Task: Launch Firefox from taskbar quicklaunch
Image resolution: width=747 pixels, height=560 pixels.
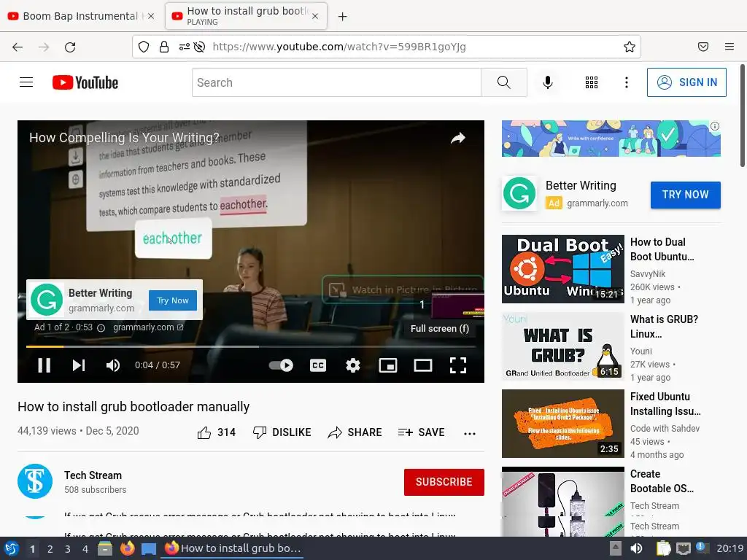Action: 127,548
